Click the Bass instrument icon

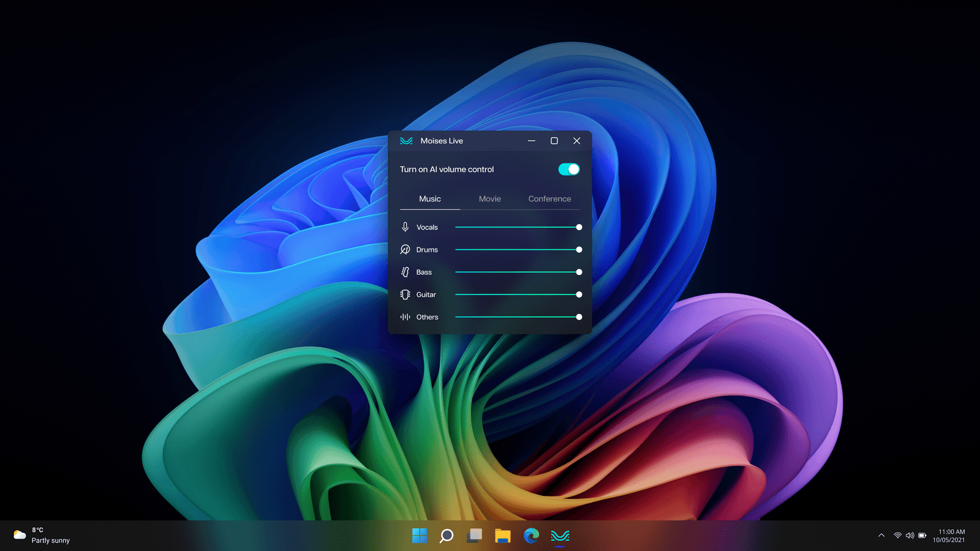tap(405, 272)
